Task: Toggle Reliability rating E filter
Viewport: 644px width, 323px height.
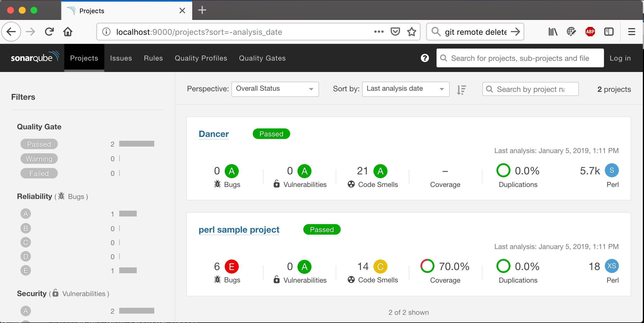Action: (x=26, y=271)
